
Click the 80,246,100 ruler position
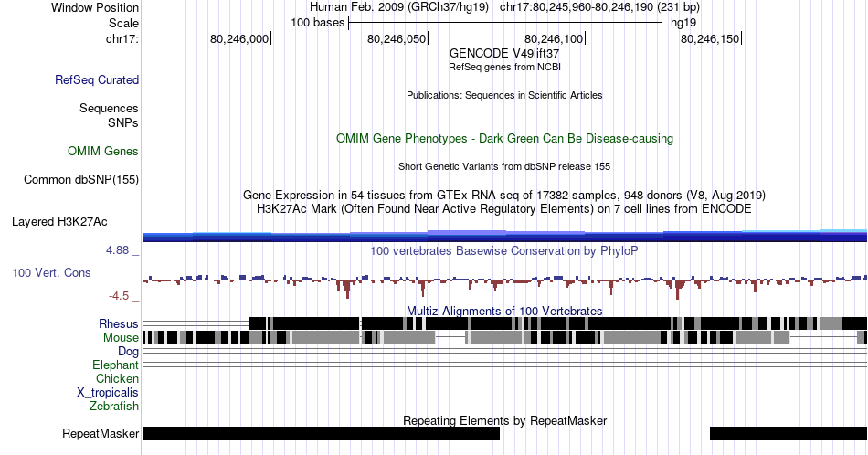pyautogui.click(x=554, y=38)
